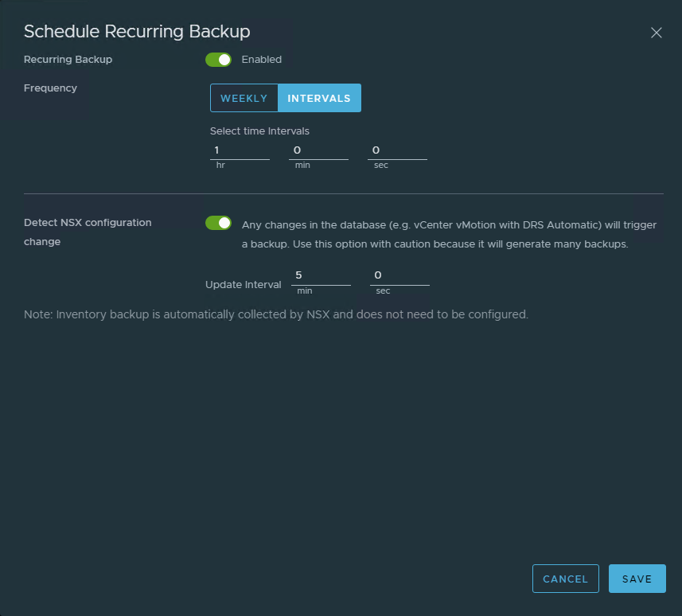The width and height of the screenshot is (682, 616).
Task: Click the Update Interval minutes field
Action: point(321,276)
